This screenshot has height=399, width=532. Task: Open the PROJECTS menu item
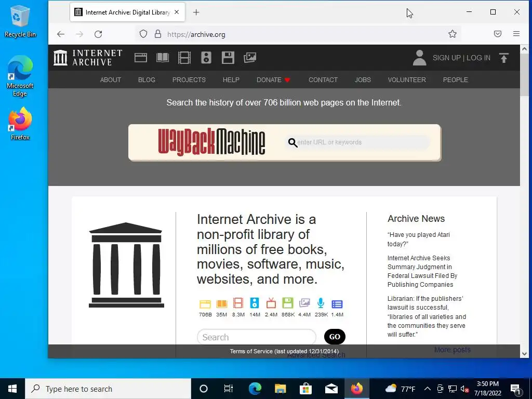[x=189, y=79]
